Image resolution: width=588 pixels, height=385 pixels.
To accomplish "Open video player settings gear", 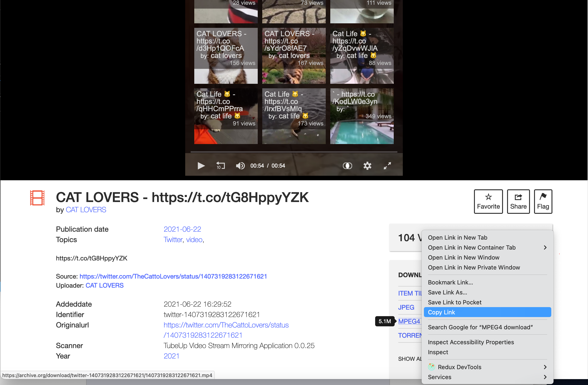I will pos(367,166).
